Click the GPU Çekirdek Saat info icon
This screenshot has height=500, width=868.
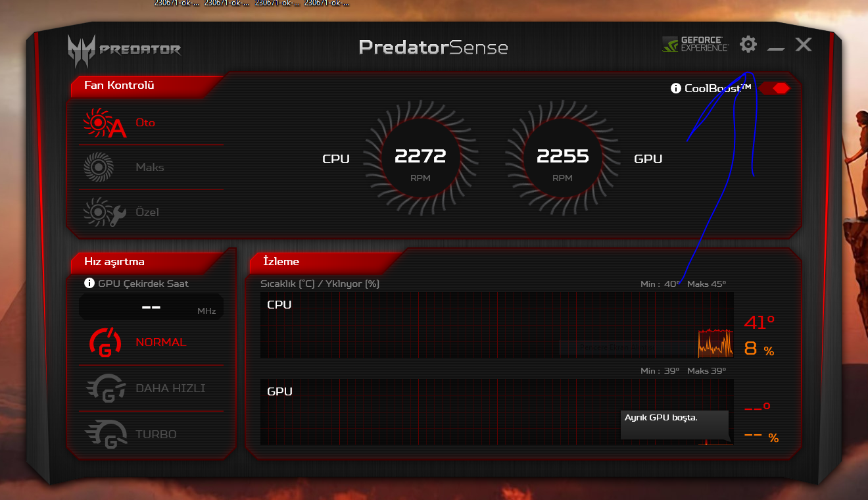90,284
